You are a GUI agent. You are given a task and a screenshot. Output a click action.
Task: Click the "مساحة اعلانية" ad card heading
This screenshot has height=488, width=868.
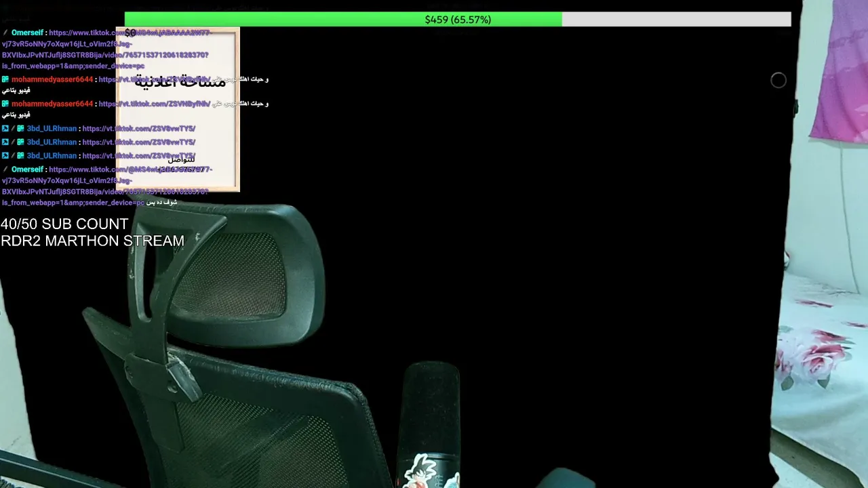pos(180,83)
